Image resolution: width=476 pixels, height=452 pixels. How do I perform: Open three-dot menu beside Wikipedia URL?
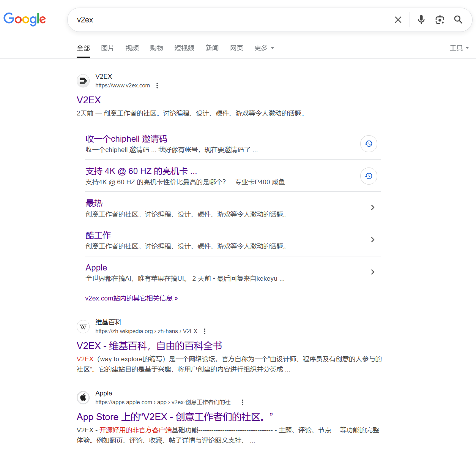pyautogui.click(x=205, y=331)
